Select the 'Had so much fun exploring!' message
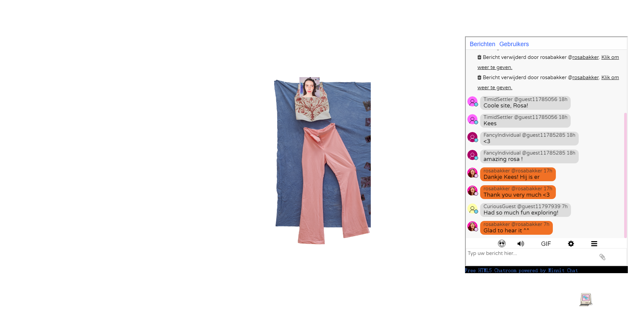The width and height of the screenshot is (644, 324). (521, 213)
